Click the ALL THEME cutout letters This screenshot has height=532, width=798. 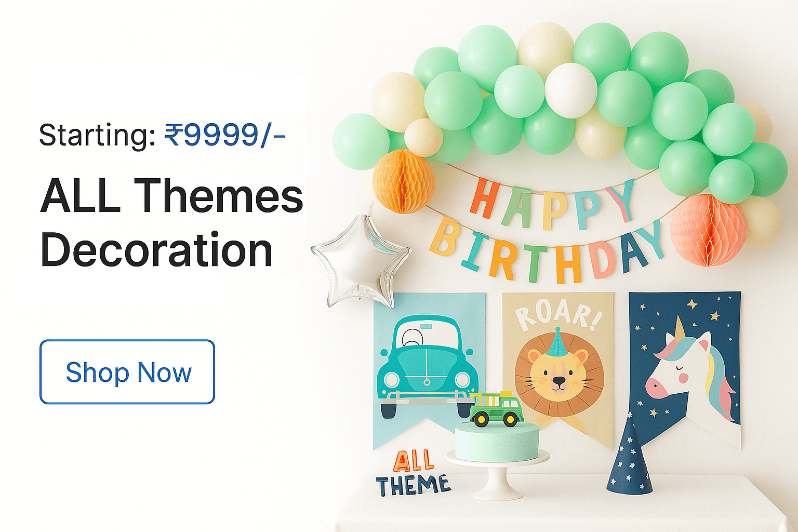click(x=413, y=473)
